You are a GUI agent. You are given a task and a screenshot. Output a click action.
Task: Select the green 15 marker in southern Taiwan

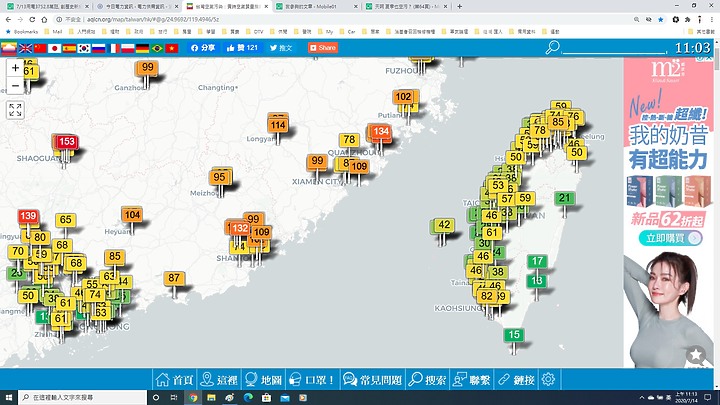(x=515, y=335)
